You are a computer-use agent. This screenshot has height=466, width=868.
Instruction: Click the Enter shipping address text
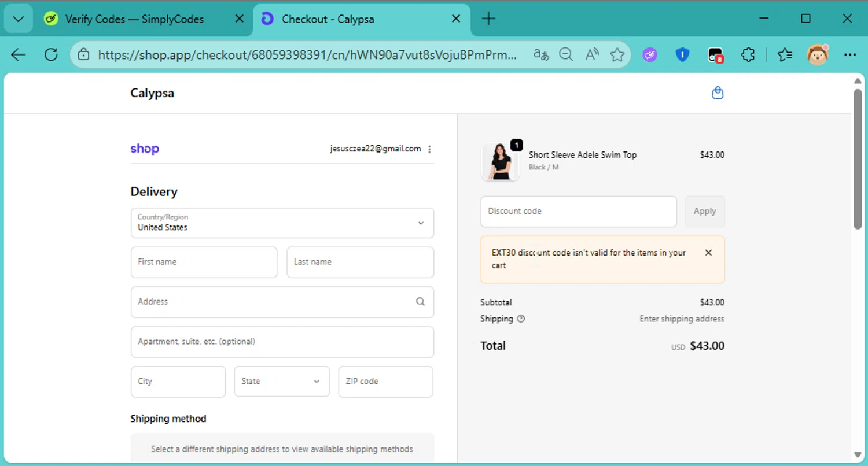pyautogui.click(x=682, y=319)
